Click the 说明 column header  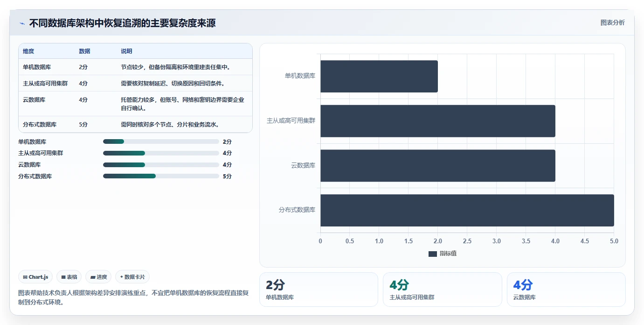[x=126, y=51]
